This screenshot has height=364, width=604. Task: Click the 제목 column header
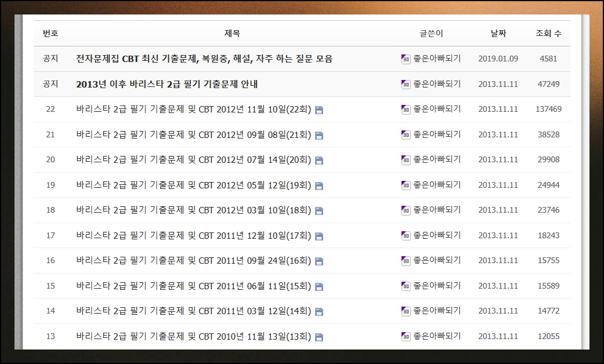pyautogui.click(x=232, y=34)
